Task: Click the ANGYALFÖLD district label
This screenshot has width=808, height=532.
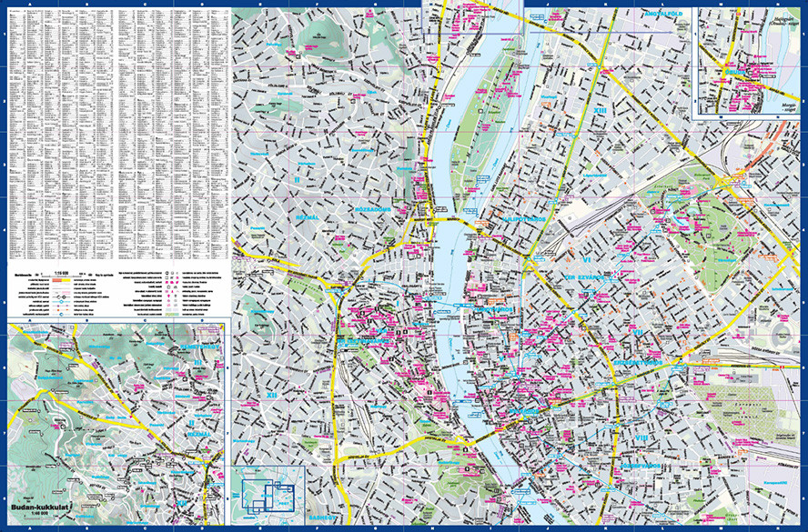Action: pos(663,14)
